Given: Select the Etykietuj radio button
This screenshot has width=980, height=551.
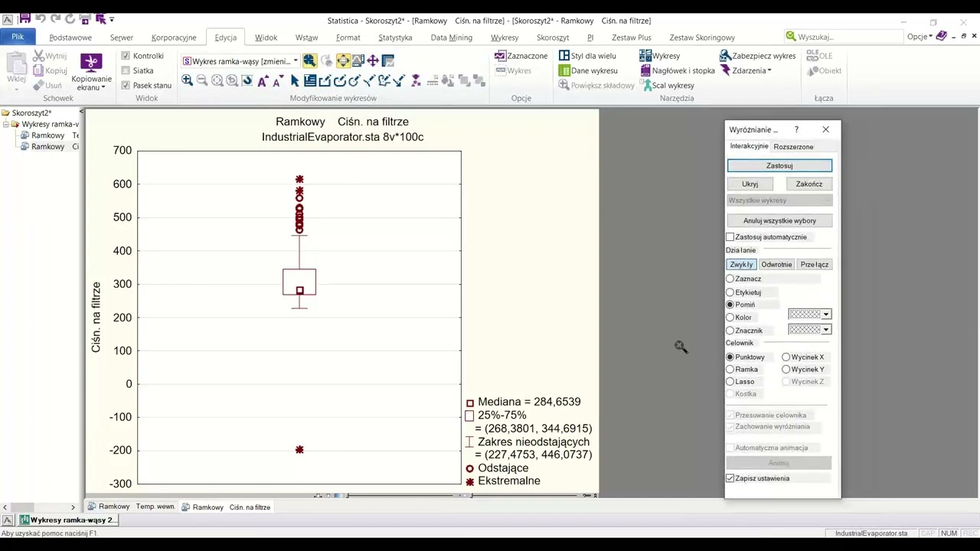Looking at the screenshot, I should (x=730, y=292).
